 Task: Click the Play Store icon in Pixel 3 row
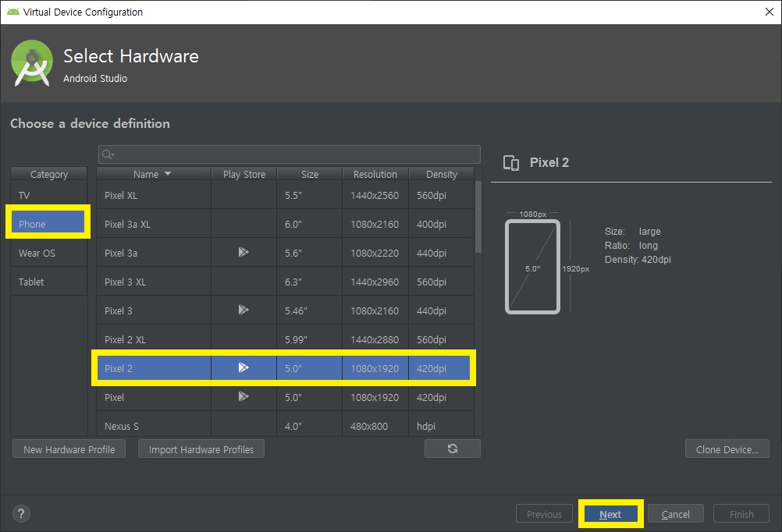pos(243,310)
